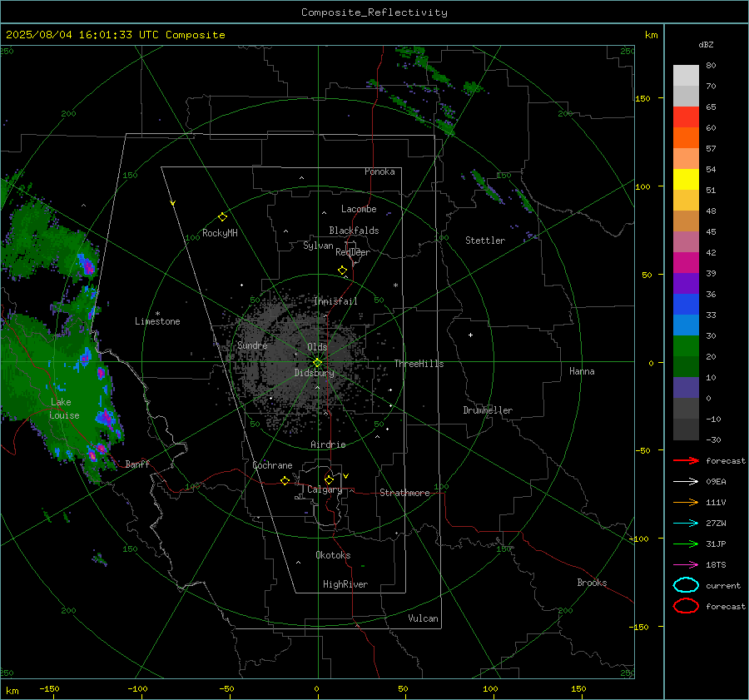Click the HighRiver label
Viewport: 749px width, 700px height.
point(345,584)
